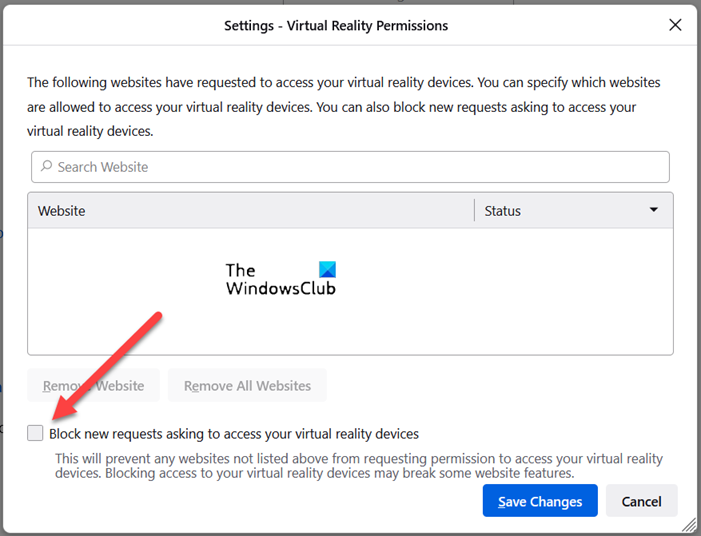Click the Block new requests label text

click(234, 434)
